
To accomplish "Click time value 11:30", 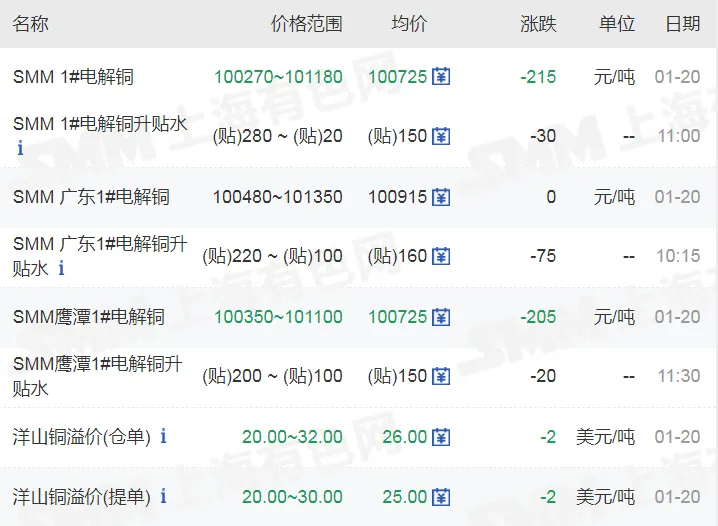I will point(679,376).
